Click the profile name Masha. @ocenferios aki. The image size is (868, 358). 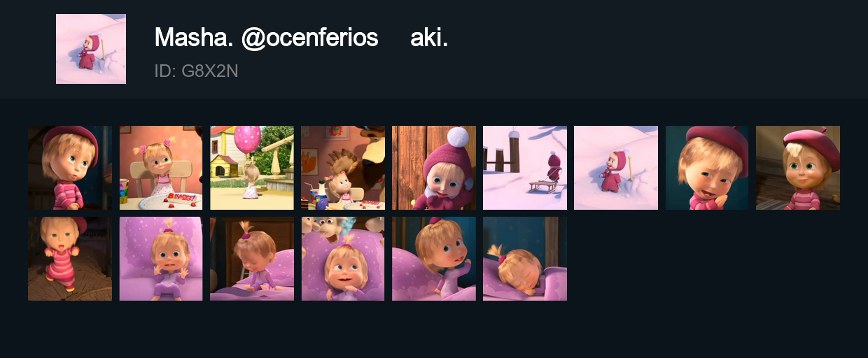tap(301, 37)
